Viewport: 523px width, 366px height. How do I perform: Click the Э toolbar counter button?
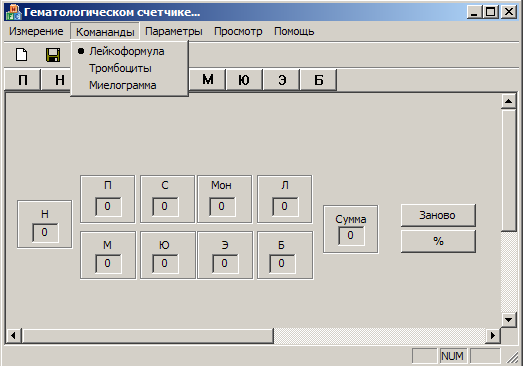(x=281, y=80)
